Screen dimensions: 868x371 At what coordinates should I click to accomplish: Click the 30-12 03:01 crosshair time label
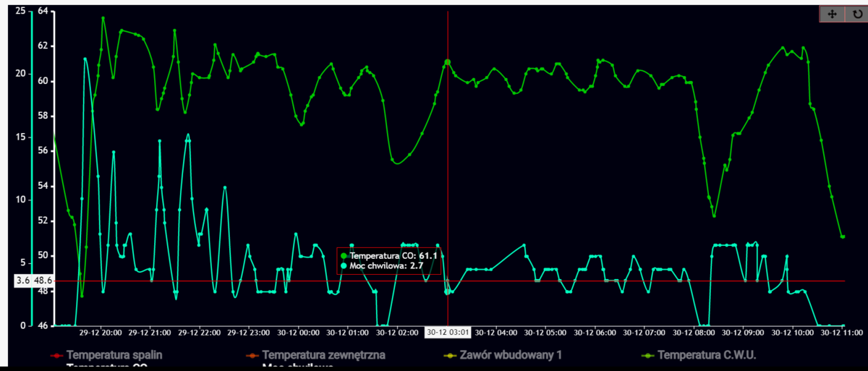tap(447, 333)
